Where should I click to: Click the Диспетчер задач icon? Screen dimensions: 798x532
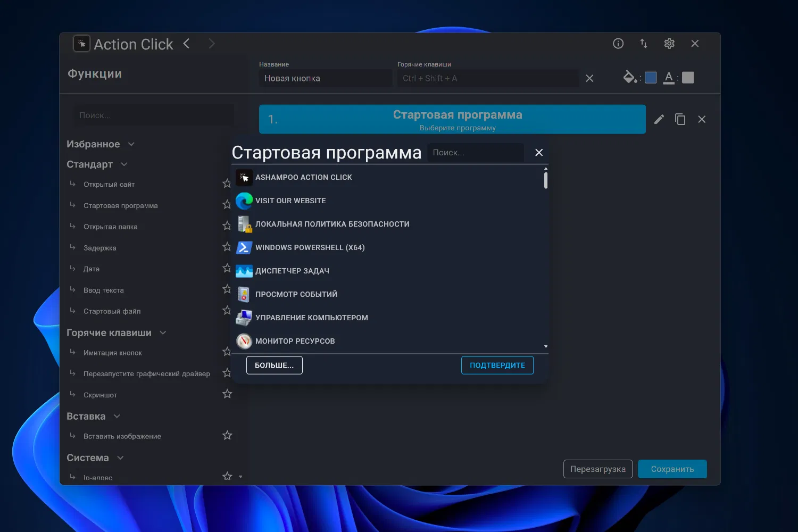tap(244, 271)
